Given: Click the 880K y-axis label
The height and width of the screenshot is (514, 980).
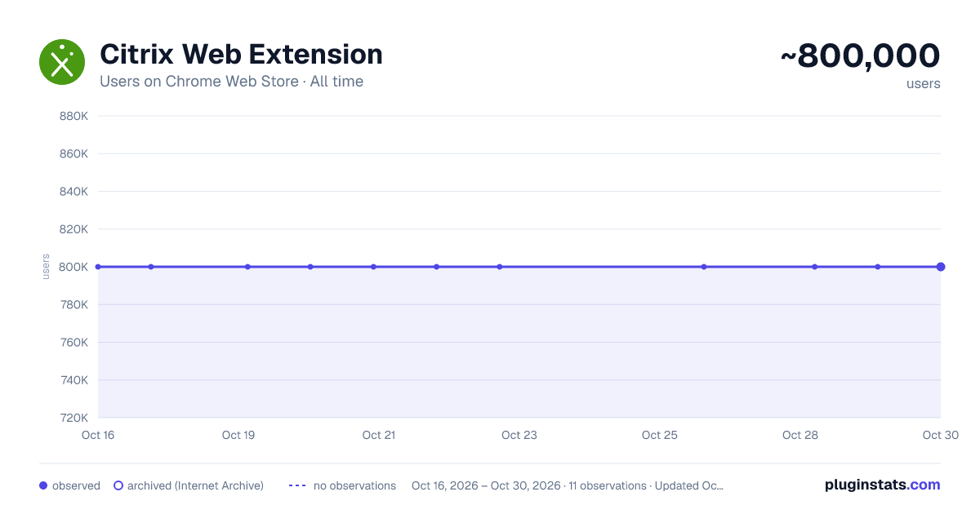Looking at the screenshot, I should coord(73,116).
